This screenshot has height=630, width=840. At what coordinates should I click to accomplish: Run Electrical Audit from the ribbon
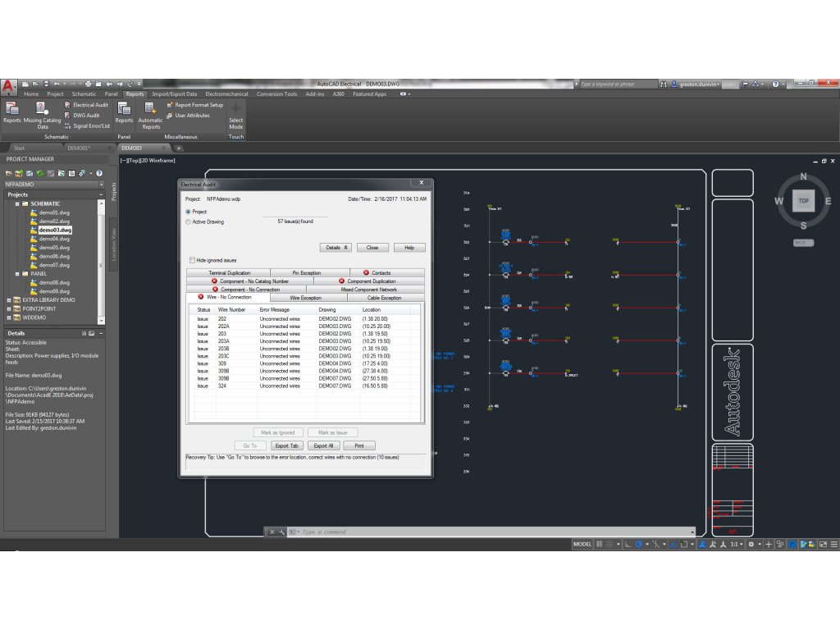86,105
